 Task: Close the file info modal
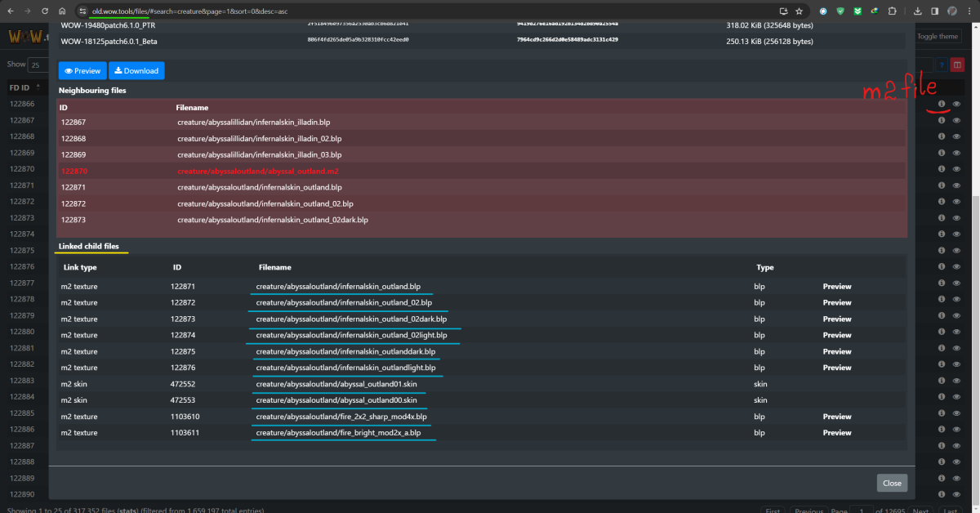(x=892, y=483)
